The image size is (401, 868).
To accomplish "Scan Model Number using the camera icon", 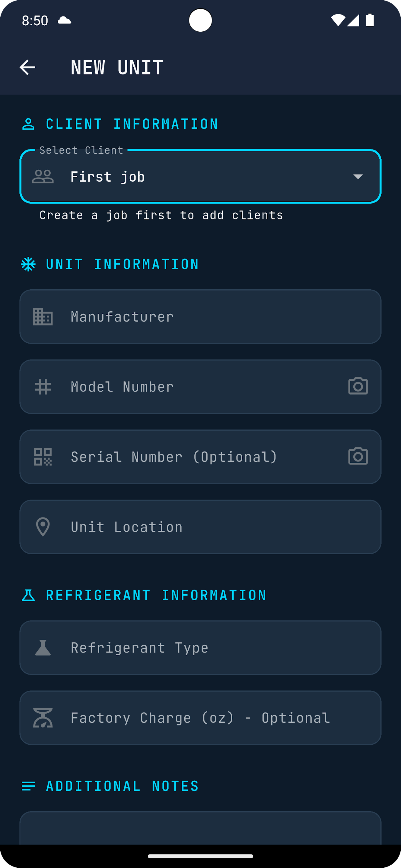I will 358,386.
